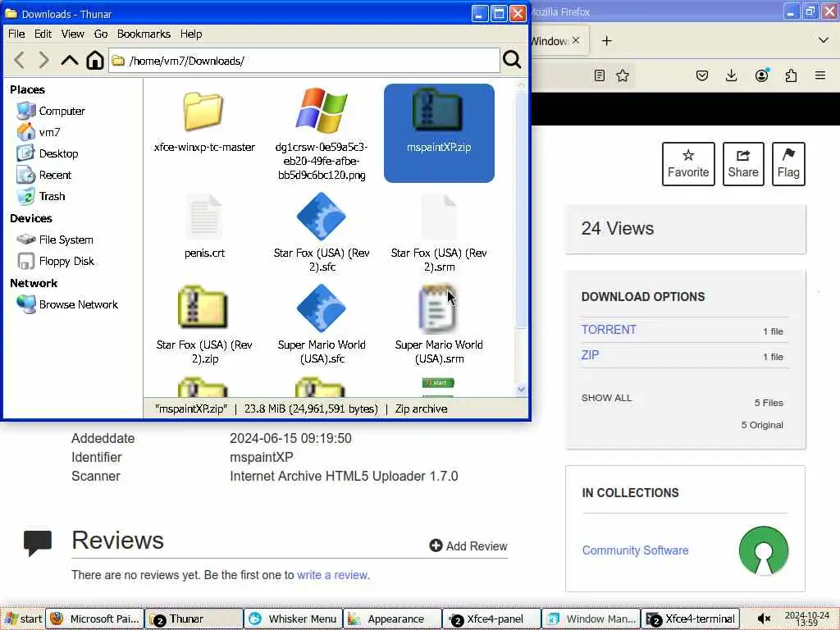Viewport: 840px width, 630px height.
Task: Open the Bookmarks menu in Thunar
Action: (x=144, y=34)
